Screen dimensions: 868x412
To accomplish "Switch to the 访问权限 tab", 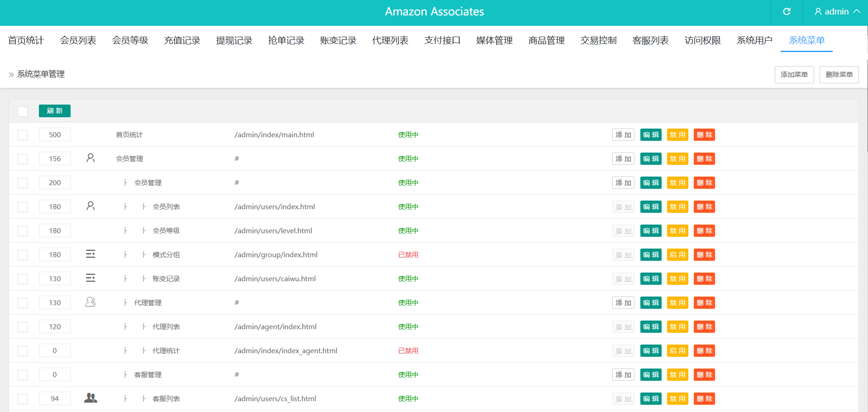I will pos(702,40).
